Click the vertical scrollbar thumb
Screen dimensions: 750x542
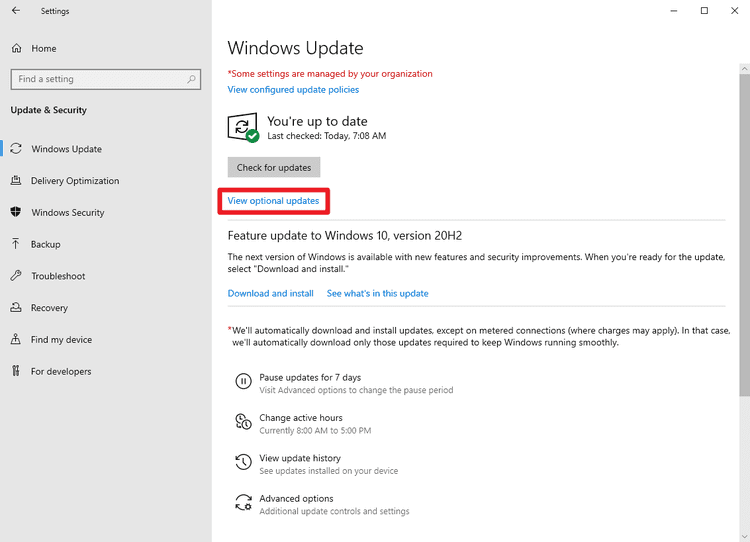coord(744,234)
